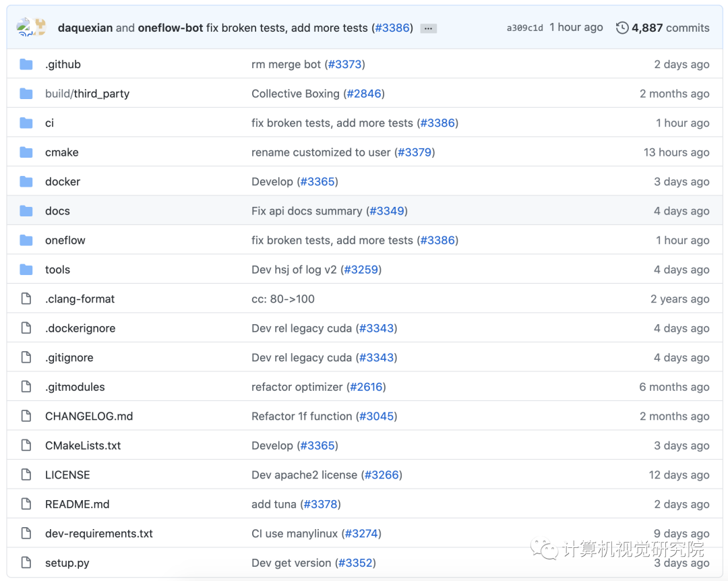Image resolution: width=728 pixels, height=581 pixels.
Task: Open the cmake folder
Action: (x=61, y=152)
